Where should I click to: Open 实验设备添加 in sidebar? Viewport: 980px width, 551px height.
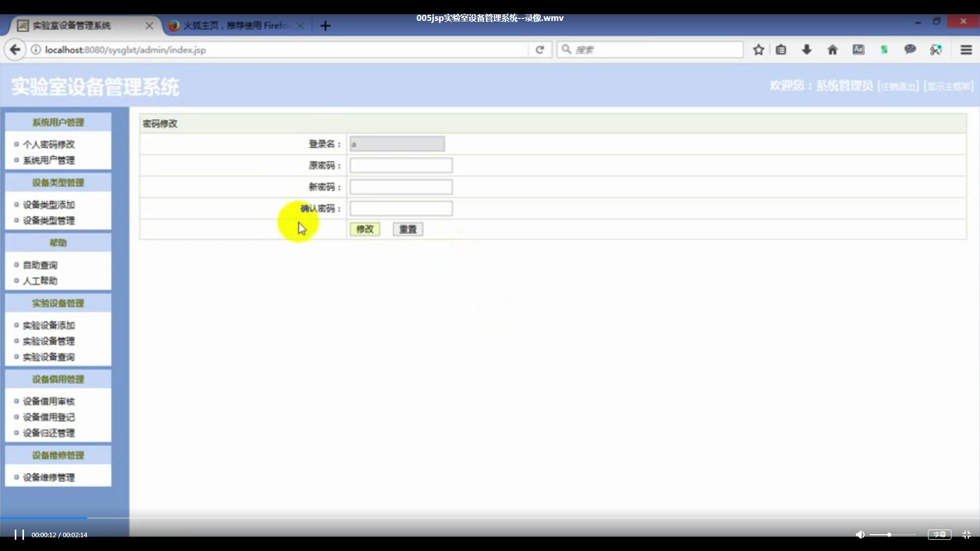click(48, 325)
